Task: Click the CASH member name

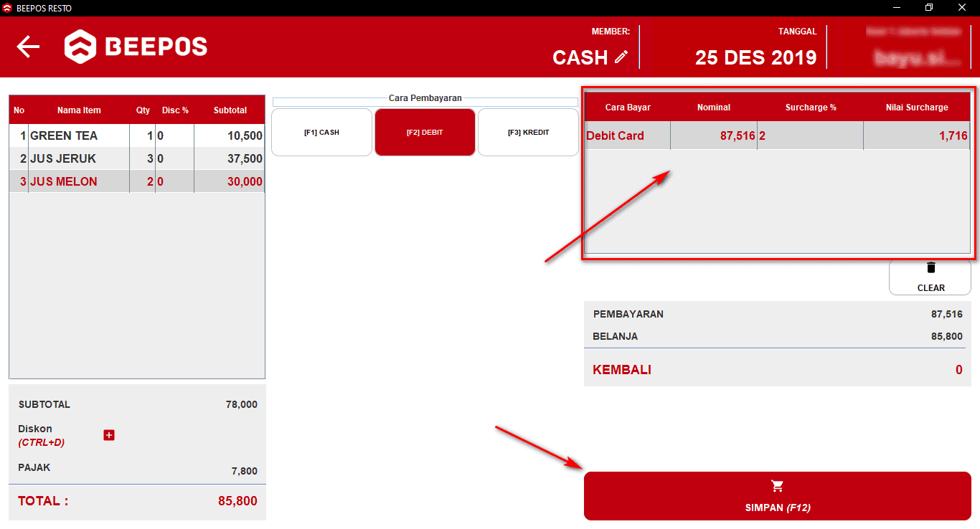Action: pyautogui.click(x=580, y=57)
